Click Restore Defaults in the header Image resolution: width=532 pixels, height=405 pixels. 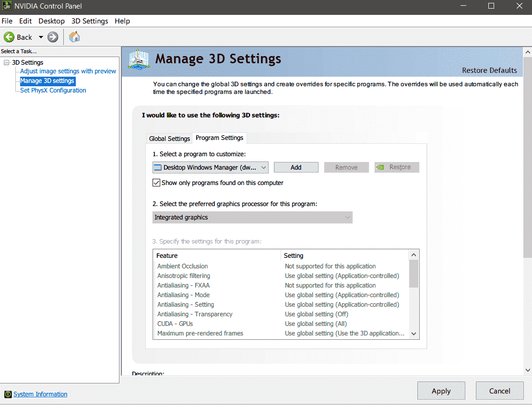pos(489,70)
